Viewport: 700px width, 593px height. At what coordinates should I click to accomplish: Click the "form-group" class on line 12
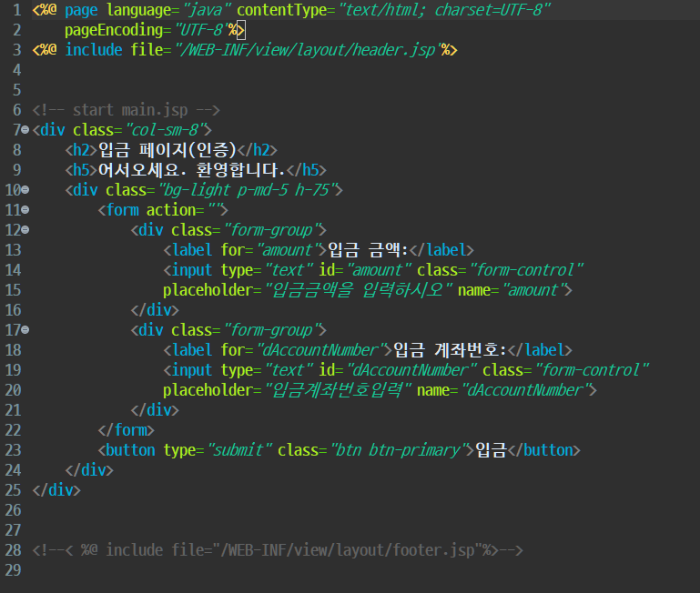(272, 230)
